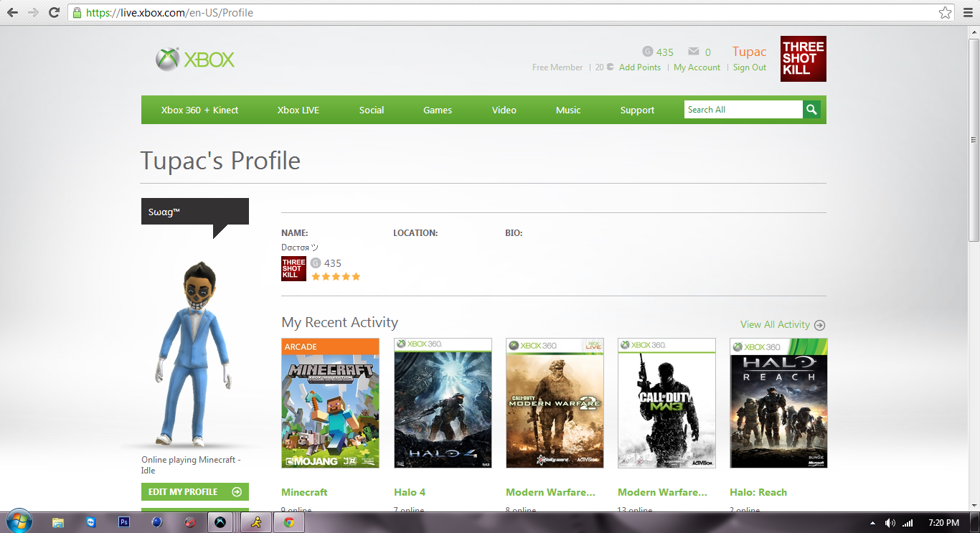The width and height of the screenshot is (980, 533).
Task: Open the Minecraft arcade box art
Action: (x=330, y=403)
